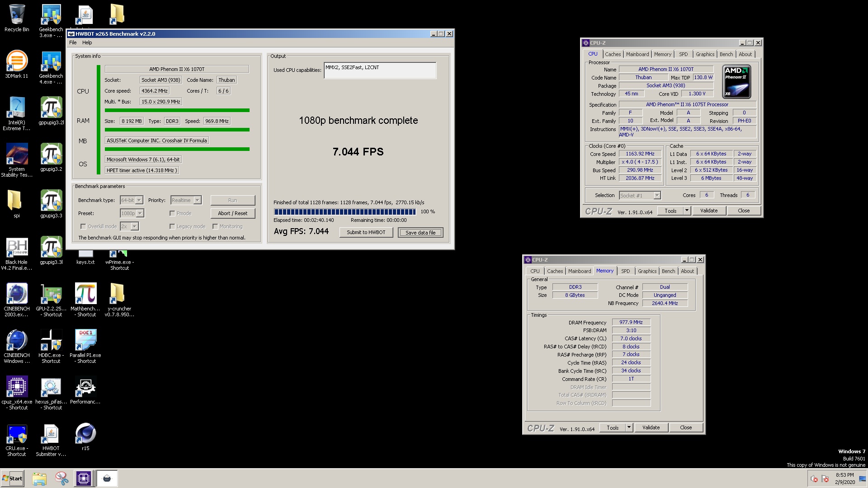Toggle the Pmode checkbox
Screen dimensions: 868x488
point(172,213)
